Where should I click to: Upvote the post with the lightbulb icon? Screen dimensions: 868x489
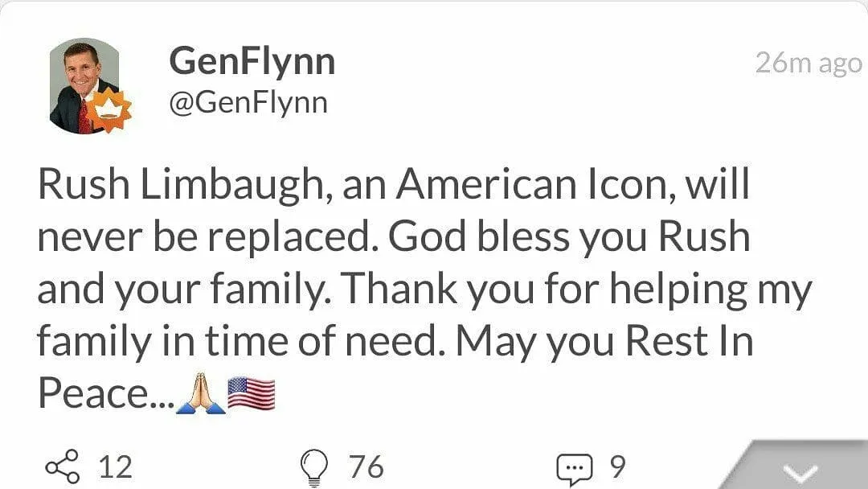tap(314, 467)
